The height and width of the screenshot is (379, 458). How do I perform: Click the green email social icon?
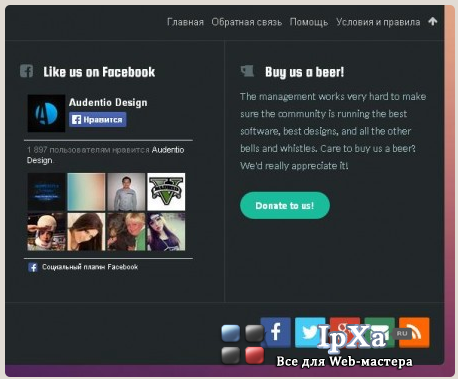tap(379, 332)
